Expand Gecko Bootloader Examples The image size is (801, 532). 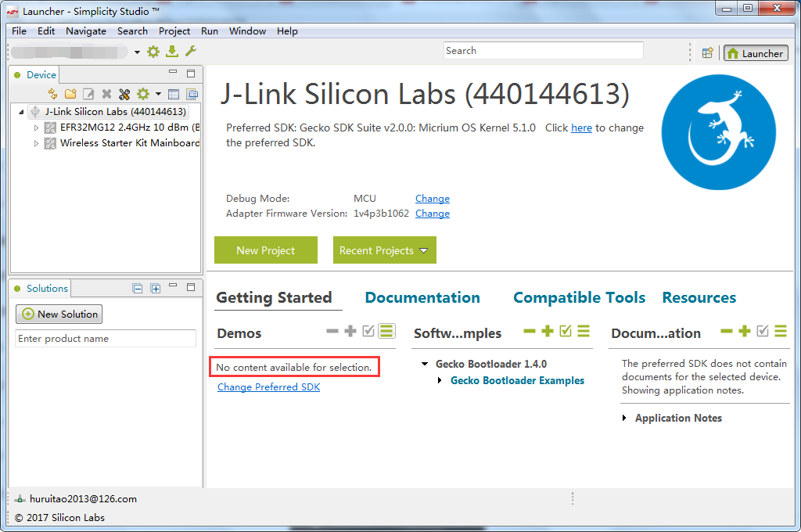[x=440, y=380]
